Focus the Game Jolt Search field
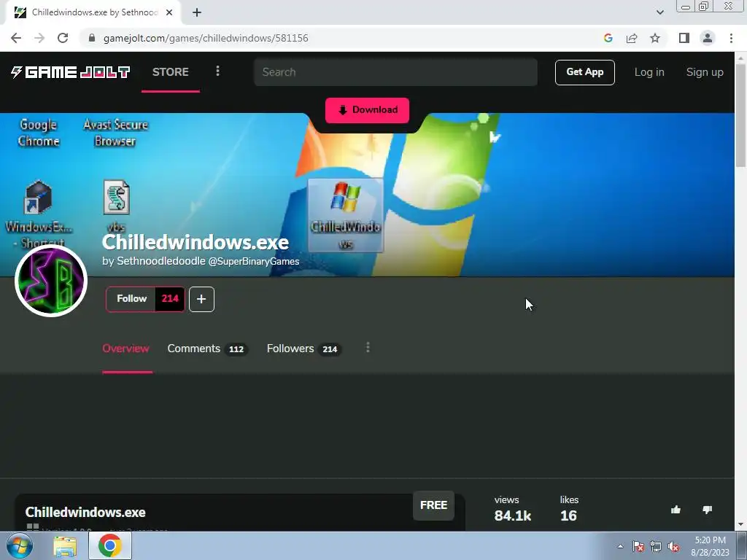The image size is (747, 560). (396, 72)
